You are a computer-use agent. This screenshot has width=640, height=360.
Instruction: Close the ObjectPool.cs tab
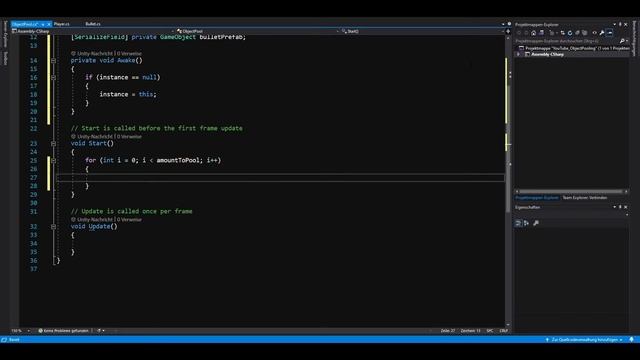49,24
